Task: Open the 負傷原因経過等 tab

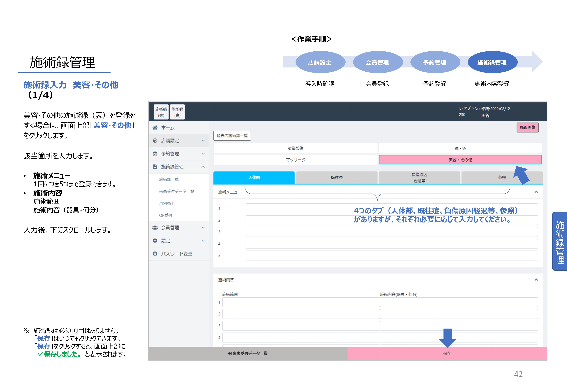Action: tap(419, 178)
